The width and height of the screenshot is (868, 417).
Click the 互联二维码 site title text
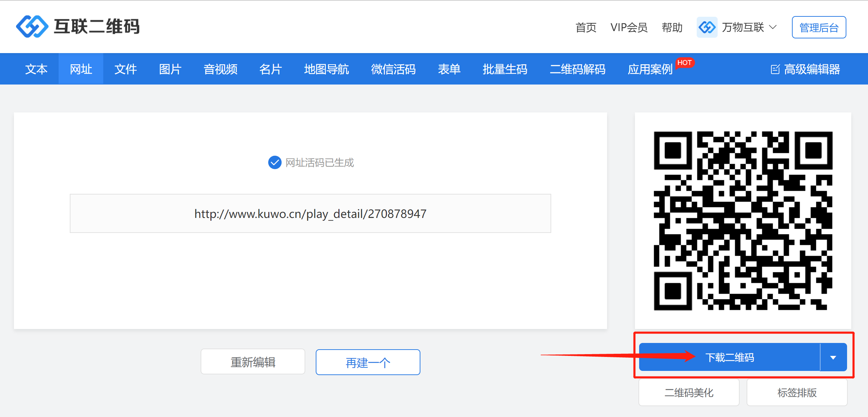97,27
